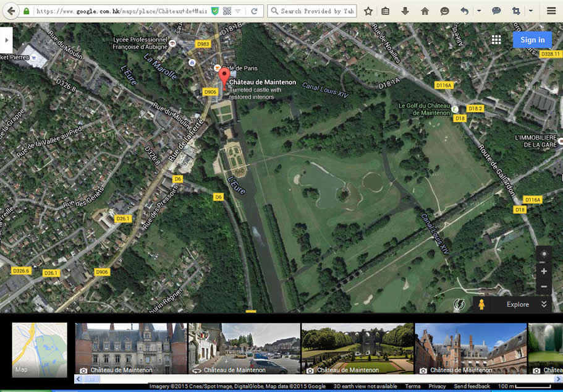Reload the current page
Screen dimensions: 563x392
[x=254, y=11]
